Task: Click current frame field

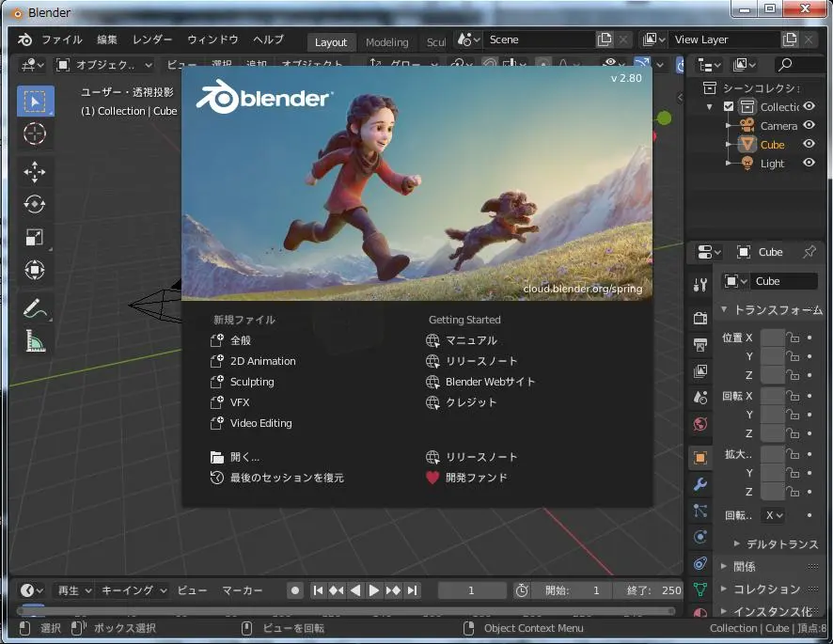Action: coord(472,590)
